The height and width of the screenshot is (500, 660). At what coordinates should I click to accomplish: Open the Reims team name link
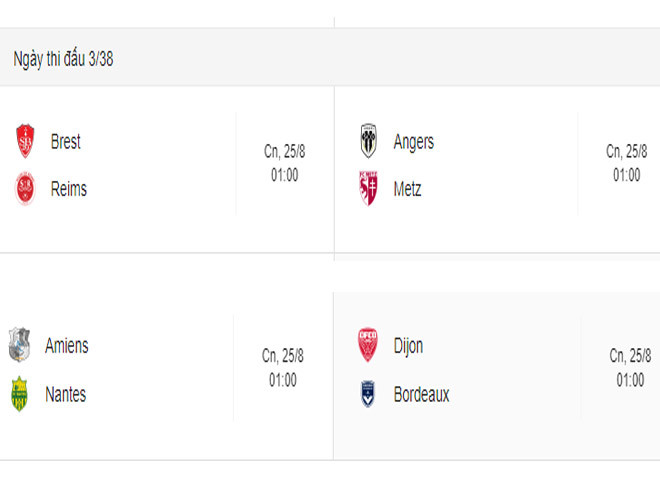pos(68,189)
